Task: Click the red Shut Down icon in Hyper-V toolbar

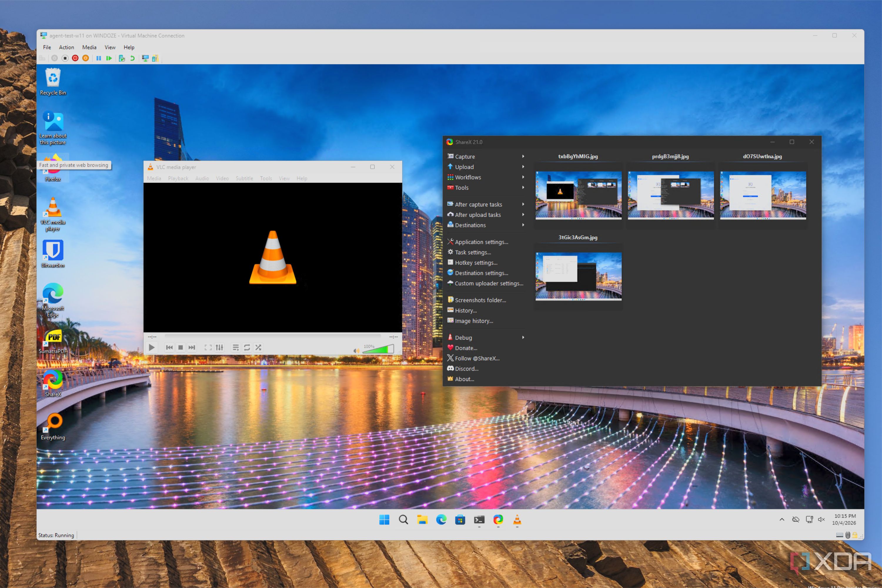Action: tap(75, 58)
